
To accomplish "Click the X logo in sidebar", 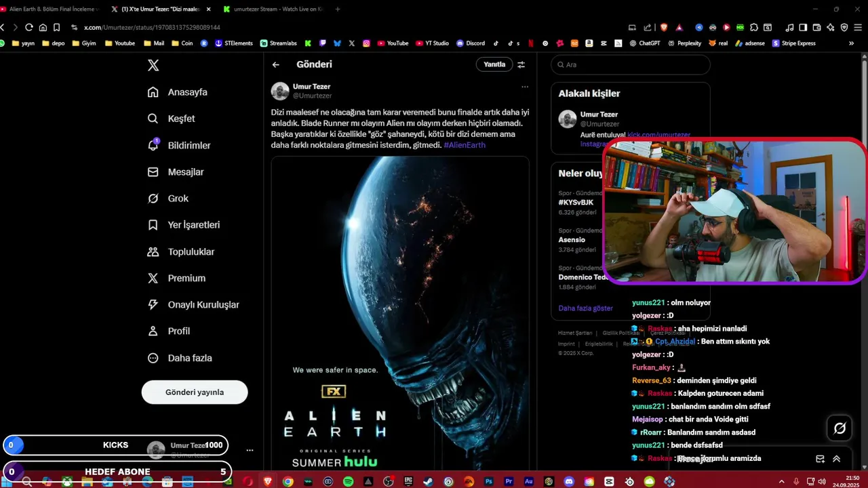I will point(153,65).
